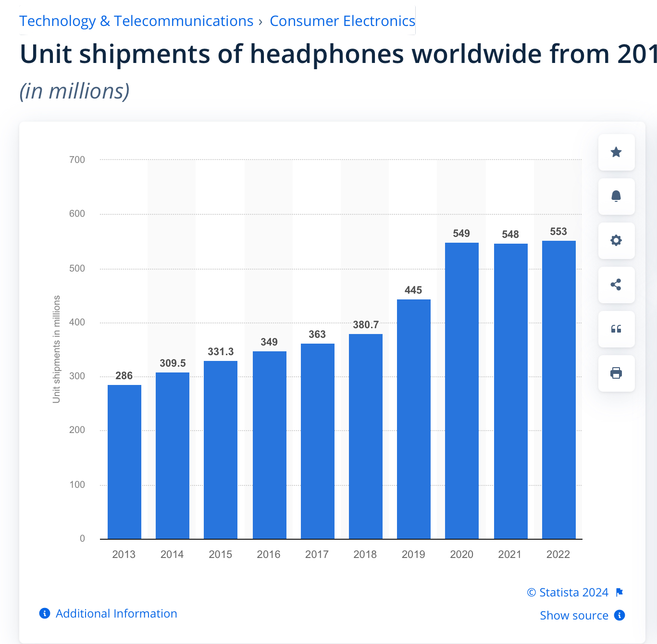Click the 2019 x-axis label
This screenshot has width=657, height=644.
pyautogui.click(x=413, y=555)
